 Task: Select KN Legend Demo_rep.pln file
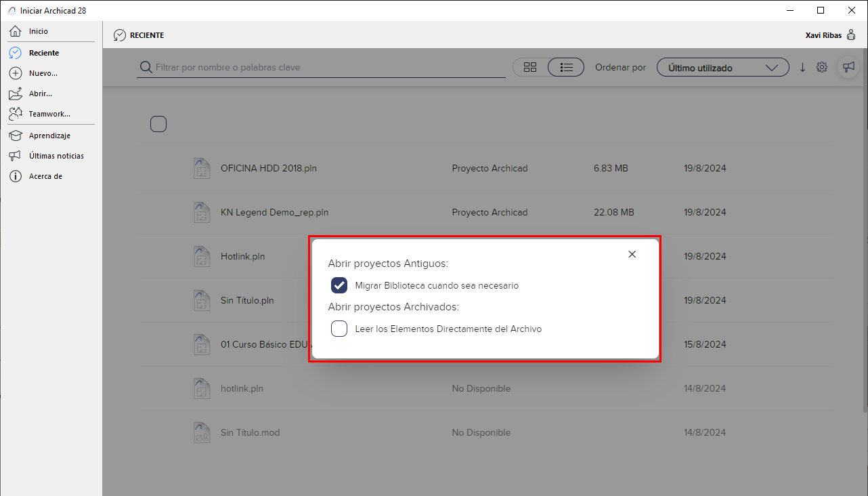tap(274, 212)
